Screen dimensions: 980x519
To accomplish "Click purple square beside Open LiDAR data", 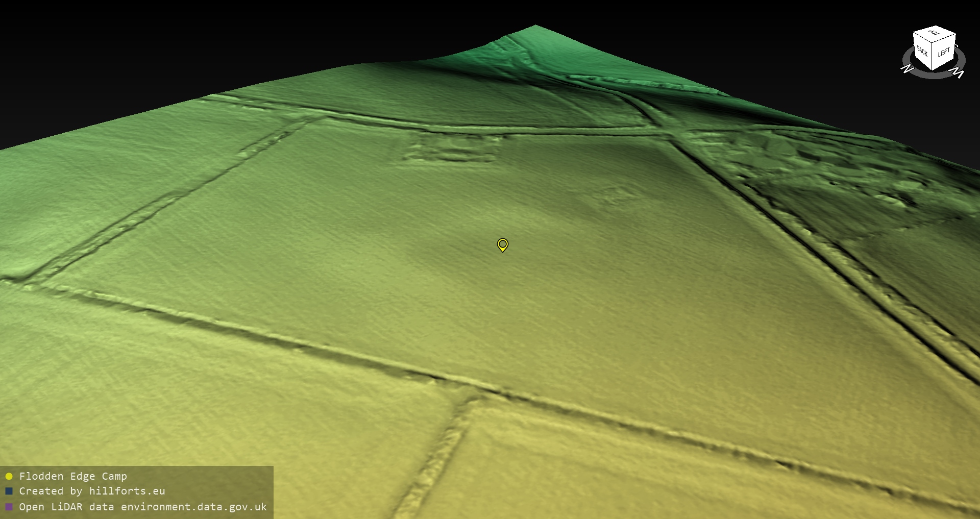I will point(9,507).
